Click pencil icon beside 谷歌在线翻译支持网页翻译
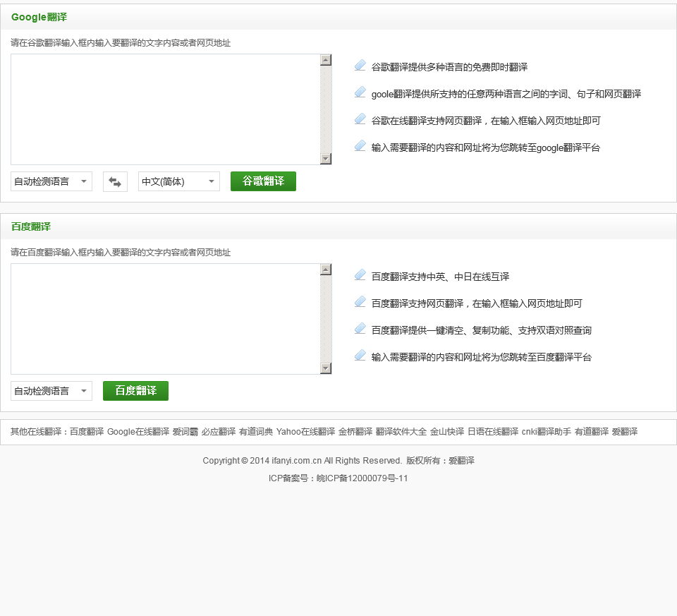The image size is (677, 616). tap(360, 119)
